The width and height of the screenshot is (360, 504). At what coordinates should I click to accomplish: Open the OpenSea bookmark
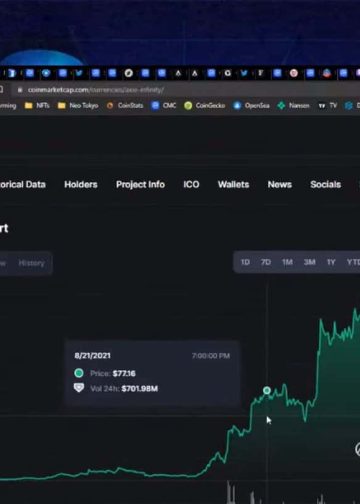click(251, 106)
